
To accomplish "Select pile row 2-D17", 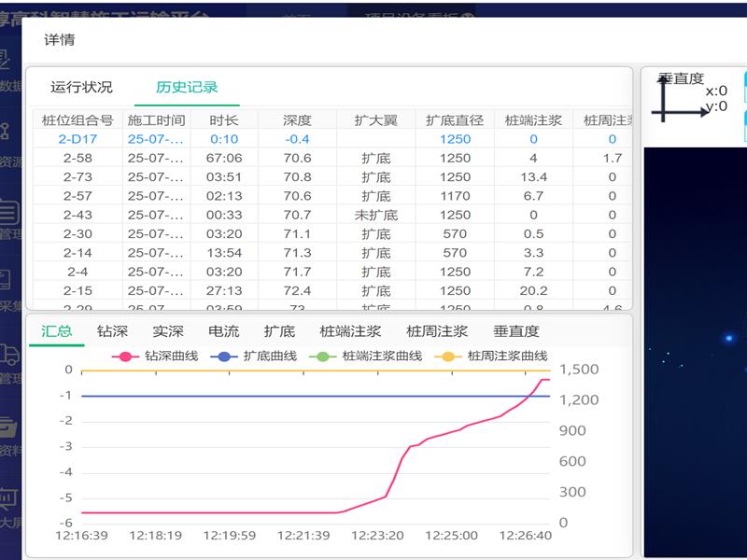I will tap(78, 139).
